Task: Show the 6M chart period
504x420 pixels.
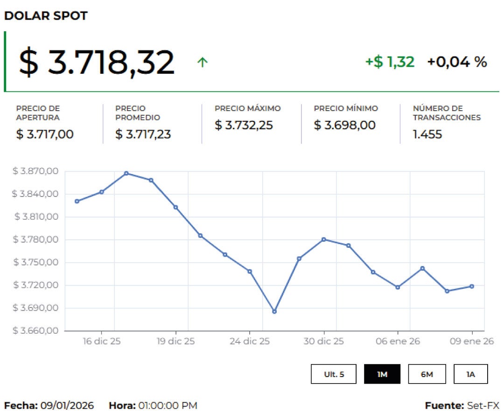Action: click(427, 374)
